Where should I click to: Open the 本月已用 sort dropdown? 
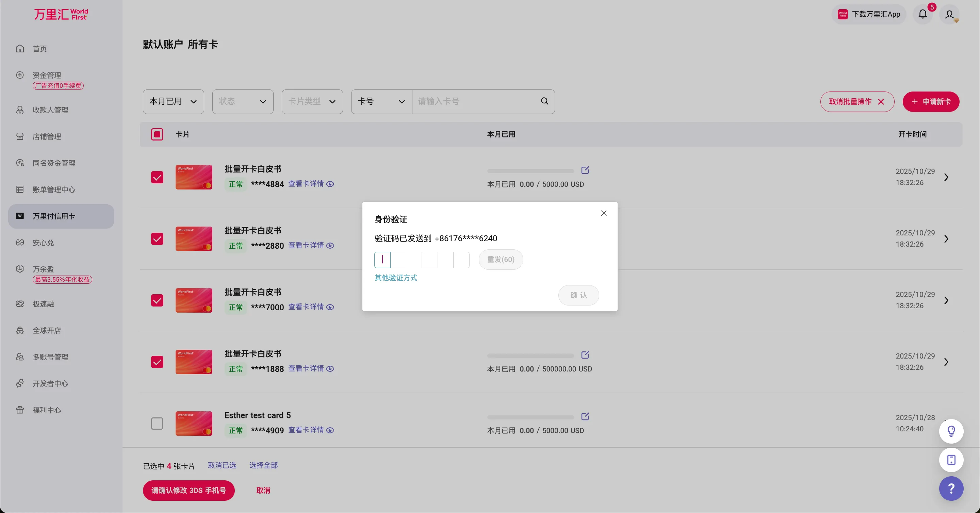click(173, 101)
